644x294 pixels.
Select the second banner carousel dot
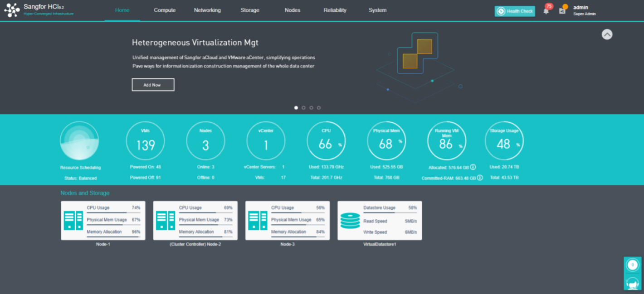[x=303, y=108]
